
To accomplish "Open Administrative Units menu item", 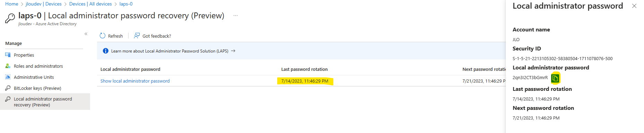I will pyautogui.click(x=34, y=77).
